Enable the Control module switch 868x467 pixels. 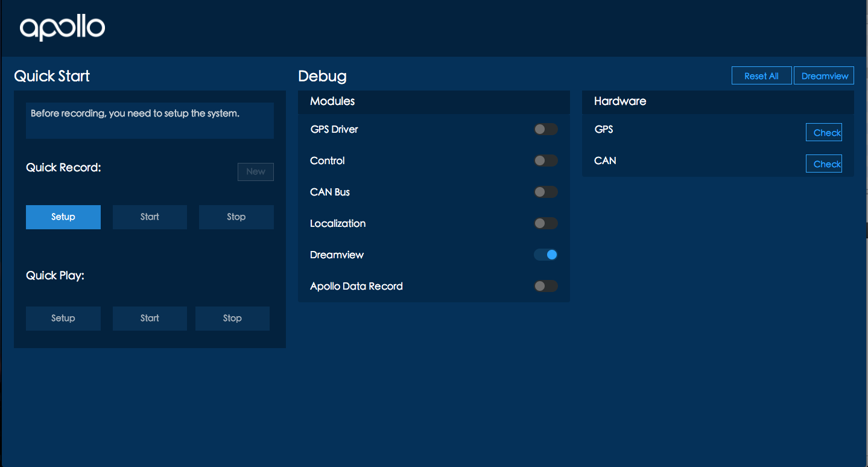coord(546,160)
